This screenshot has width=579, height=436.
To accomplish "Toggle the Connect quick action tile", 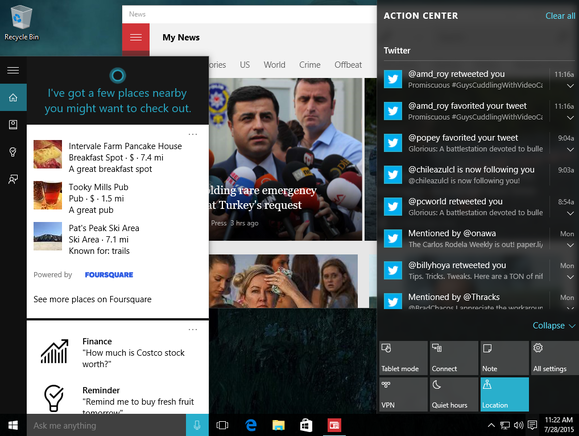I will click(x=454, y=358).
